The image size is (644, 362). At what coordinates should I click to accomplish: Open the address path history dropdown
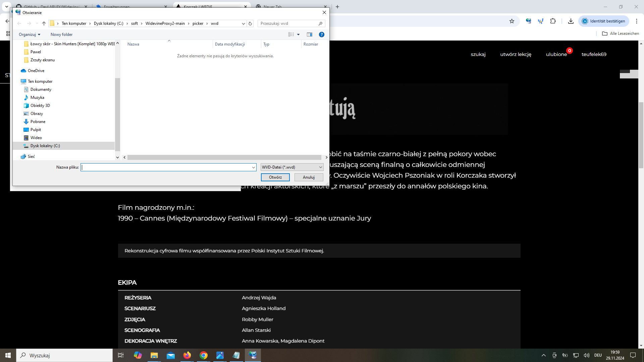[243, 23]
